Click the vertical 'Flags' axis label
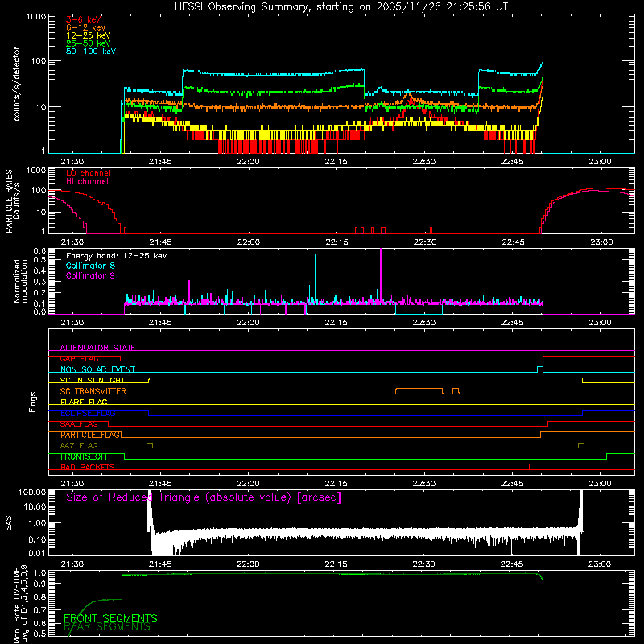The height and width of the screenshot is (644, 644). pos(33,402)
